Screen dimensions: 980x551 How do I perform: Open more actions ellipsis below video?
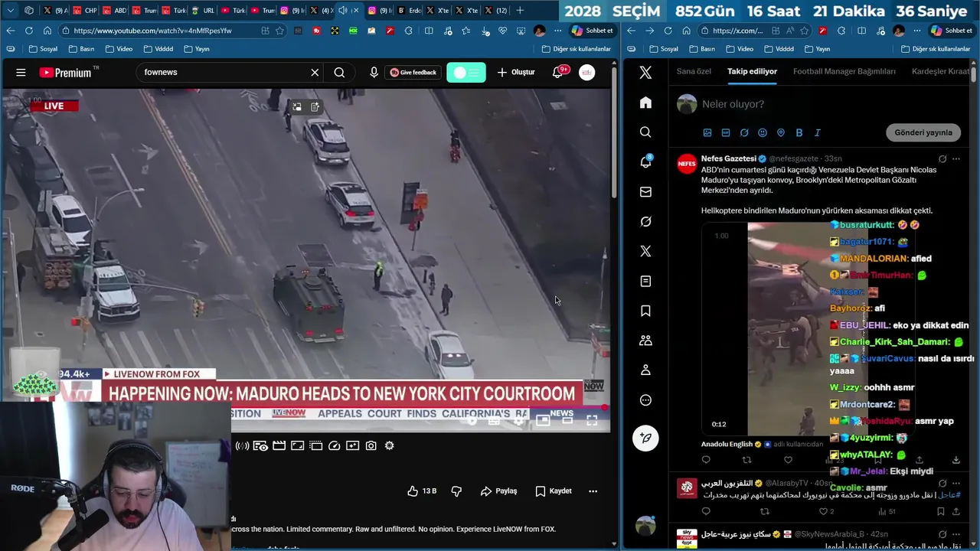point(593,491)
